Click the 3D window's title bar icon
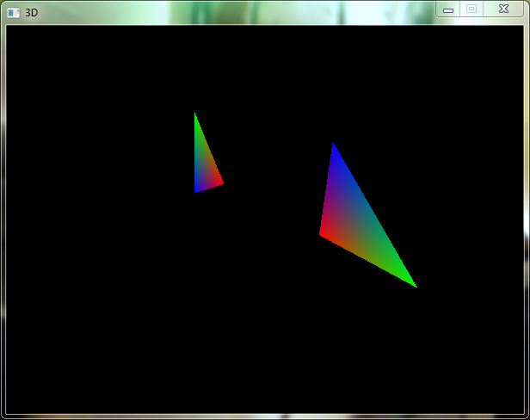Image resolution: width=530 pixels, height=420 pixels. pyautogui.click(x=13, y=13)
